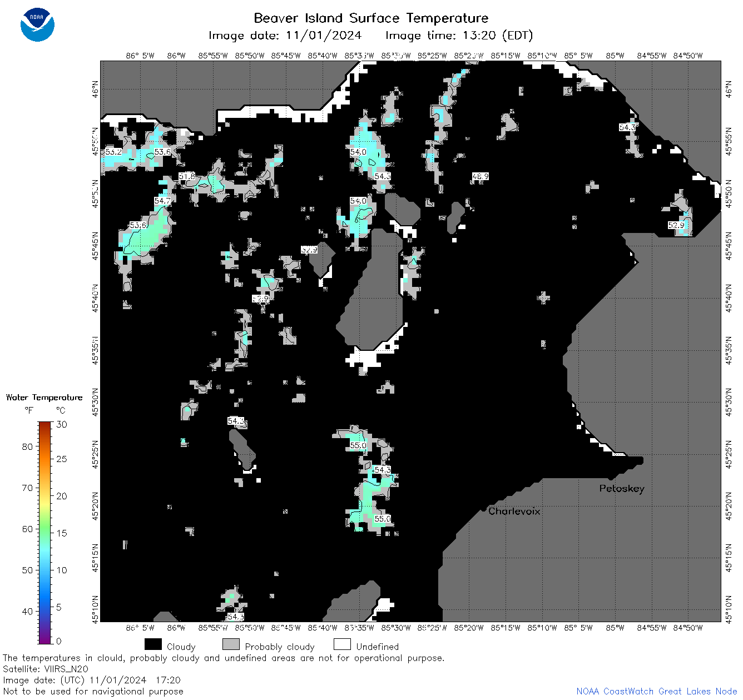Screen dimensions: 743x700
Task: Click the NOAA logo emblem
Action: pyautogui.click(x=37, y=24)
